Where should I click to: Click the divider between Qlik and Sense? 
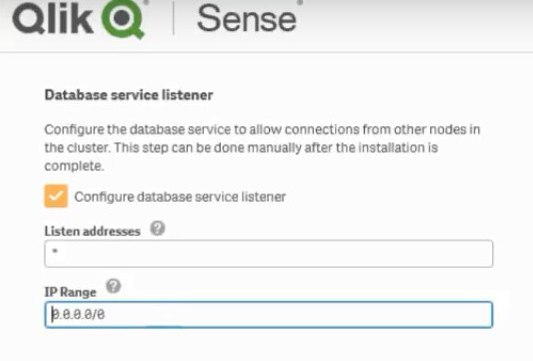(x=174, y=18)
